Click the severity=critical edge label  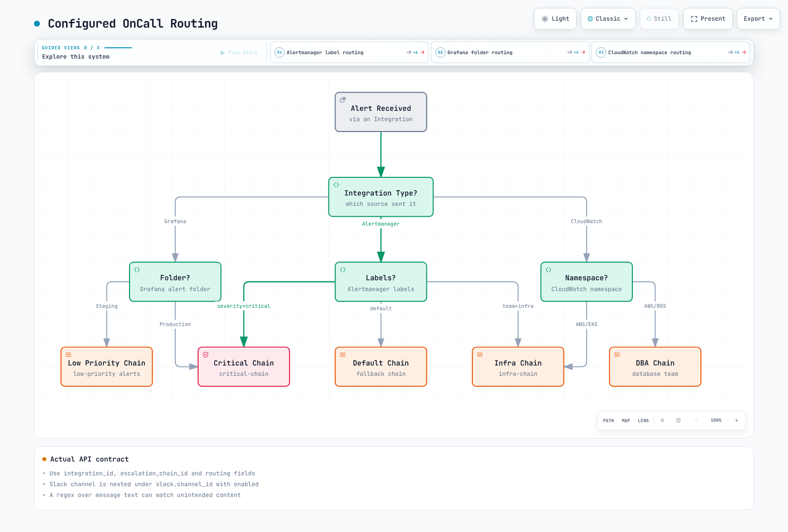tap(244, 306)
